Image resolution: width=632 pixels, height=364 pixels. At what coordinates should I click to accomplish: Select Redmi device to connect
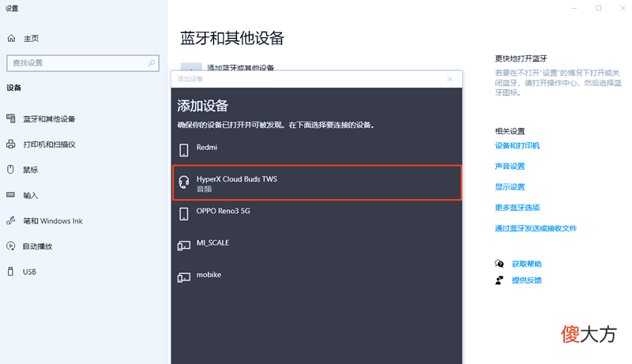point(317,150)
